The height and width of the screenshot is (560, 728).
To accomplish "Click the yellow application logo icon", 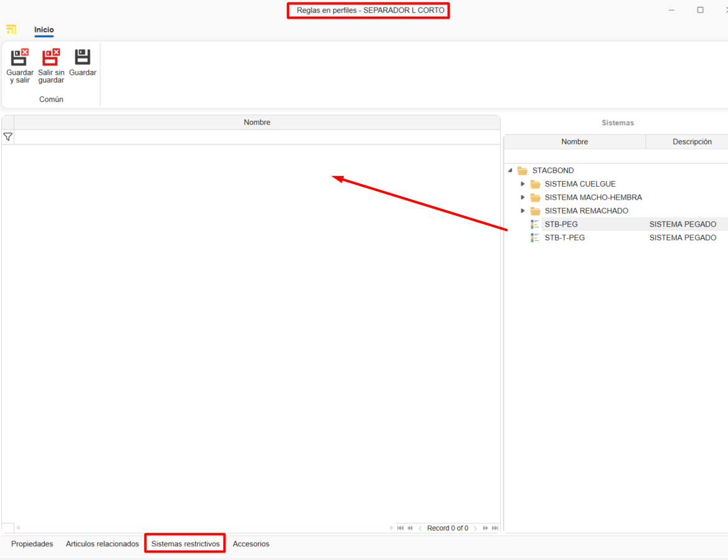I will coord(11,30).
